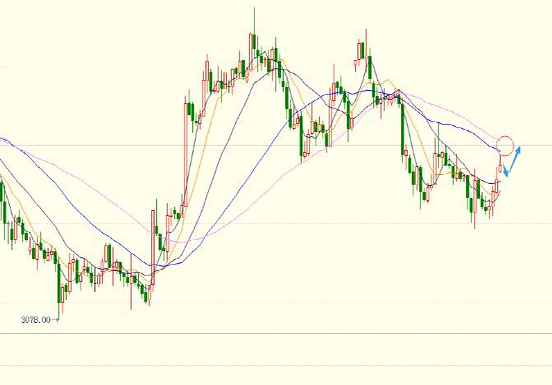Click the 3078.00 low price label
552x385 pixels.
[36, 320]
